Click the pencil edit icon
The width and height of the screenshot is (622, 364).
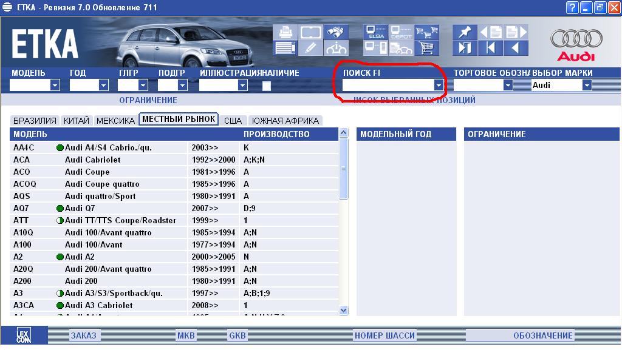point(310,48)
